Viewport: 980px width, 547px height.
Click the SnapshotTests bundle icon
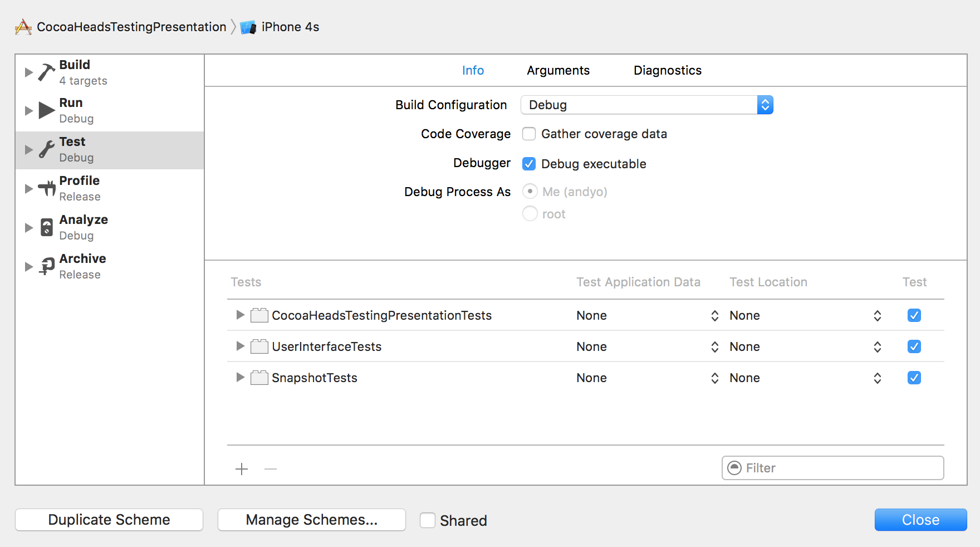tap(259, 378)
